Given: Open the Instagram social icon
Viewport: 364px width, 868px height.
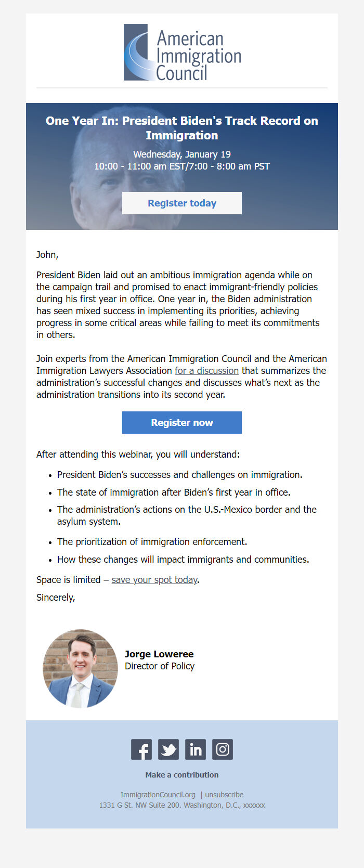Looking at the screenshot, I should [223, 749].
